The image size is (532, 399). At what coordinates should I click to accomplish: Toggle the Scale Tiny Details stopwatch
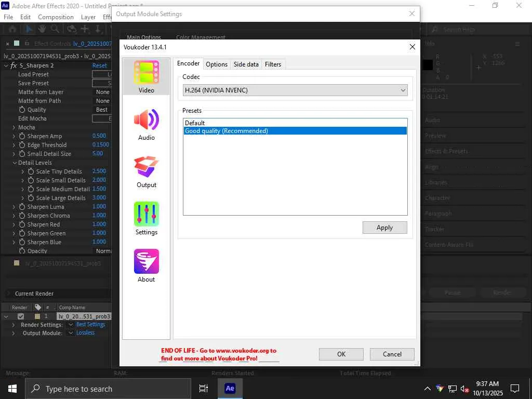[31, 171]
